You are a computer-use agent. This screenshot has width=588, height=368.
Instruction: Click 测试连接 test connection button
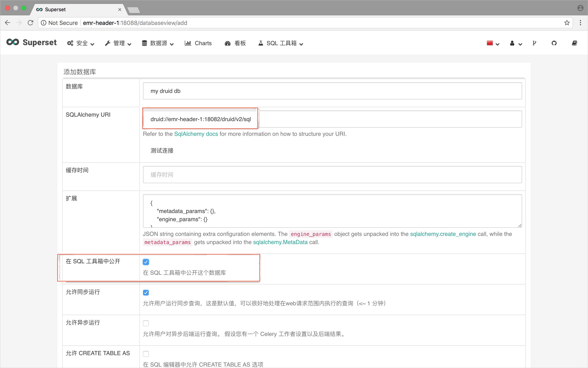pyautogui.click(x=163, y=150)
